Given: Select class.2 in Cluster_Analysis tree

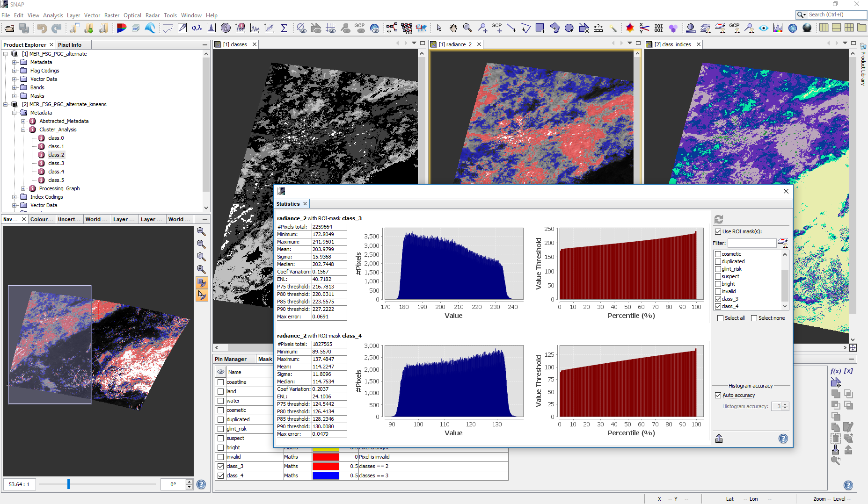Looking at the screenshot, I should click(x=56, y=155).
